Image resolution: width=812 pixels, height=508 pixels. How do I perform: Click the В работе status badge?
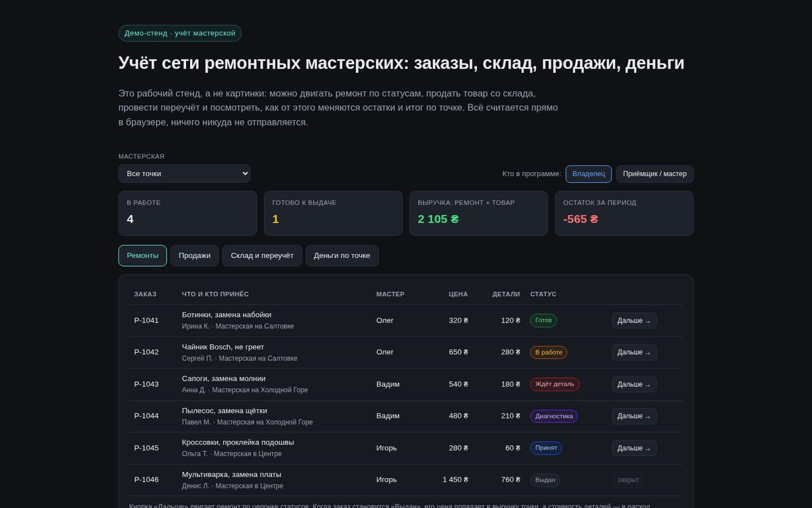[x=548, y=352]
